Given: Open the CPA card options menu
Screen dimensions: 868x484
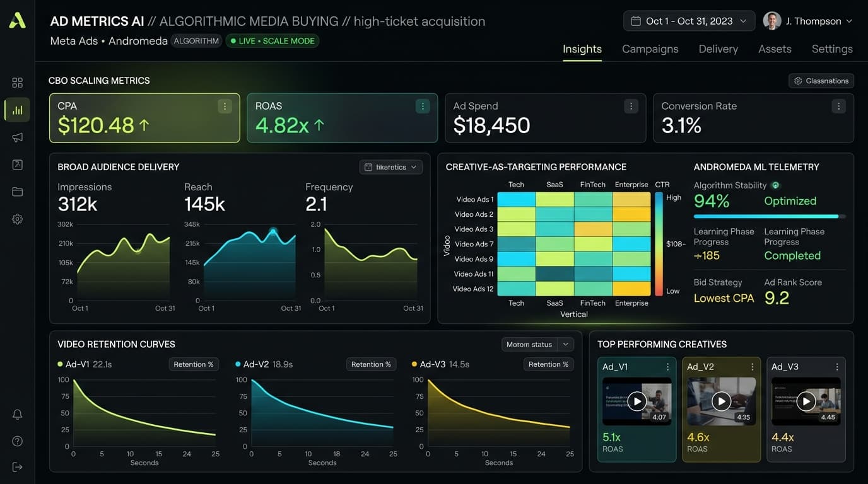Looking at the screenshot, I should [225, 107].
